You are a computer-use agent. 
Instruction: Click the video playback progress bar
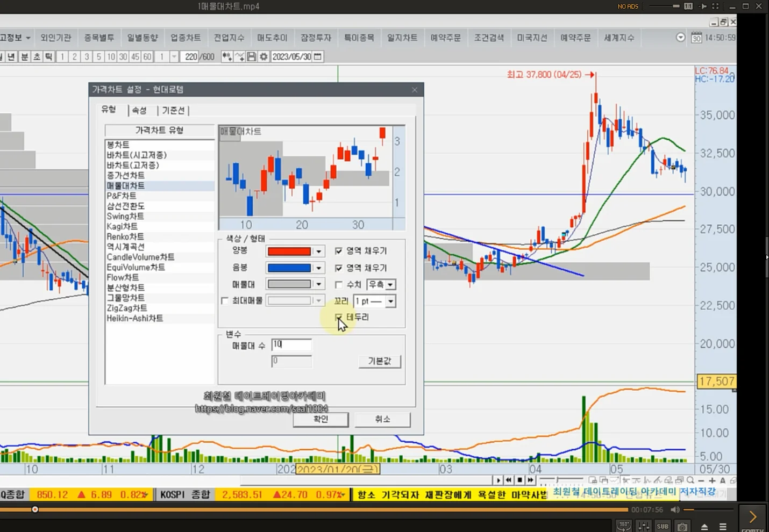coord(314,509)
